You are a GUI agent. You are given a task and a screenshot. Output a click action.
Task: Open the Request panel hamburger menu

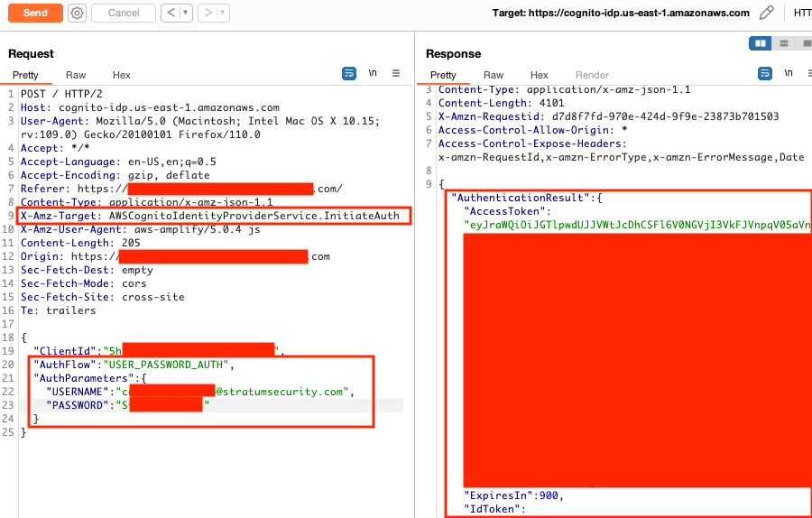396,74
